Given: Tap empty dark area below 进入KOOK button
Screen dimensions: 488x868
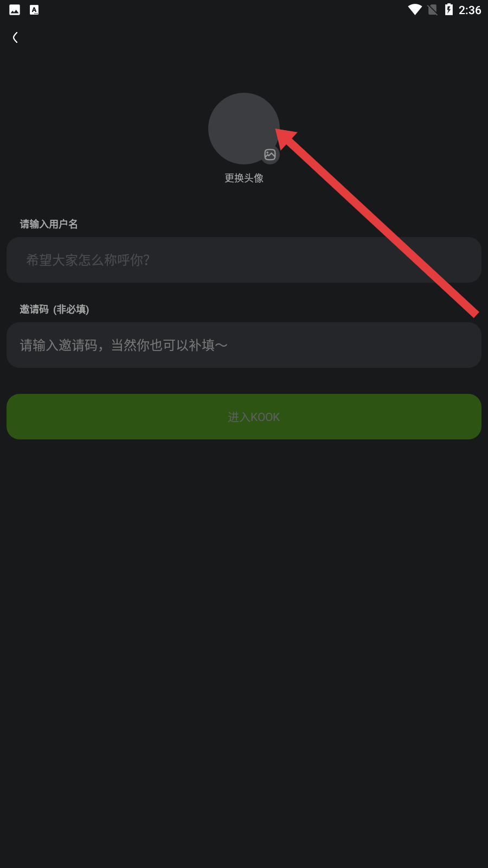Looking at the screenshot, I should point(244,651).
